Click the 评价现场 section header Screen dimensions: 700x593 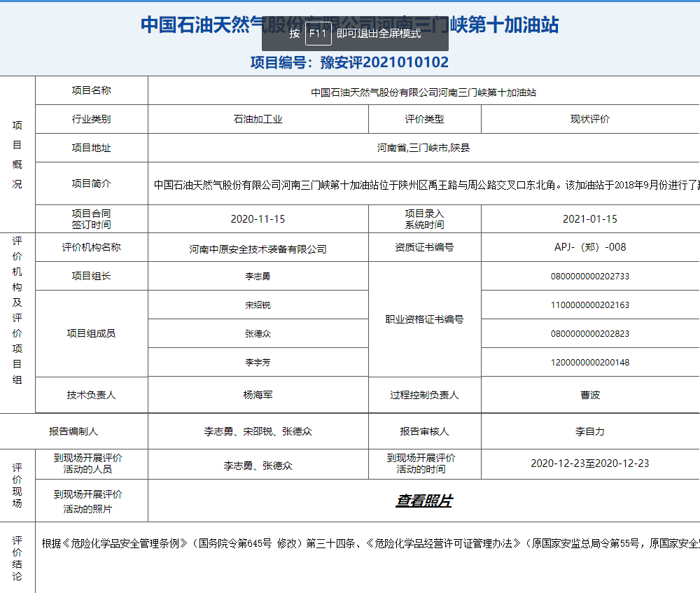pos(17,485)
